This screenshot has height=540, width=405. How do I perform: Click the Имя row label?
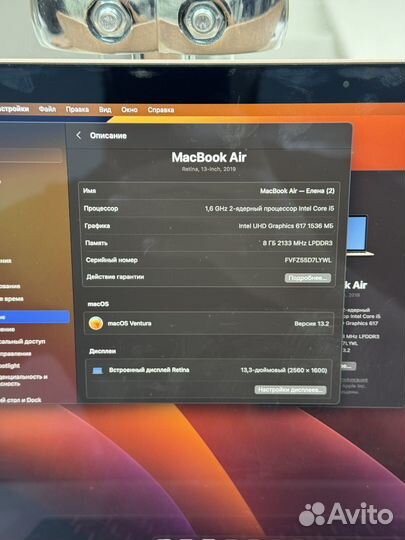pyautogui.click(x=90, y=190)
